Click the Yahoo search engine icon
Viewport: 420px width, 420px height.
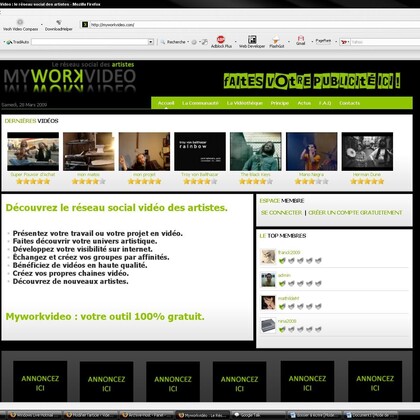pos(344,42)
